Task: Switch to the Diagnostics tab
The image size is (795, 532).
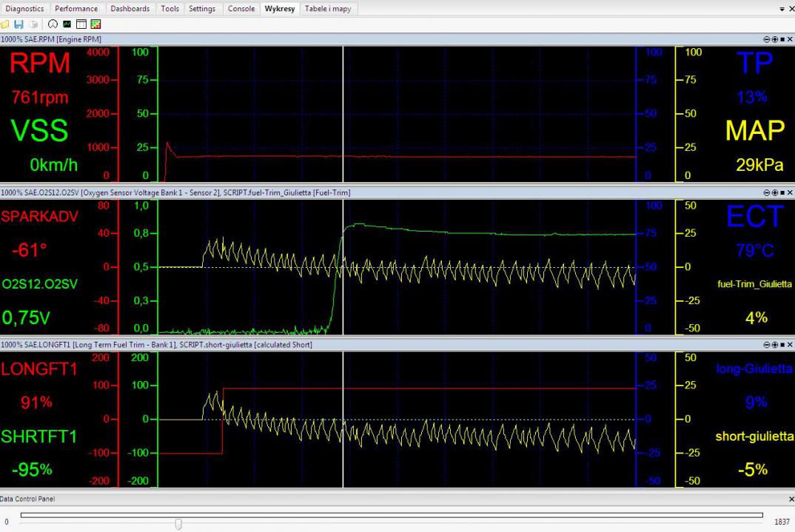Action: [24, 9]
